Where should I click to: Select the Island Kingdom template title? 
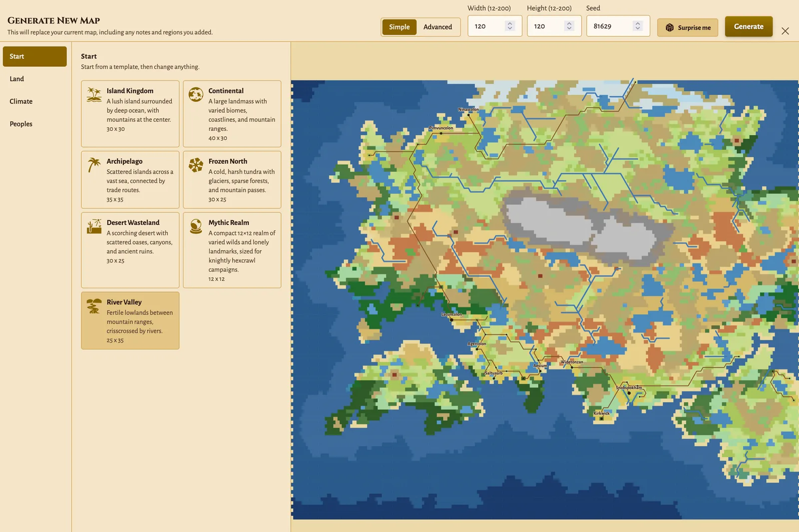click(130, 91)
